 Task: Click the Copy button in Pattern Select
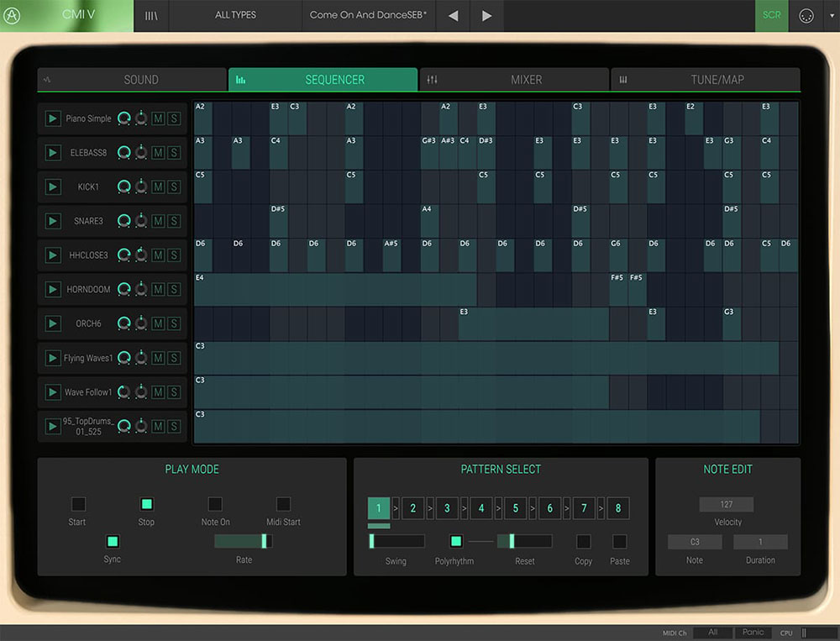(x=583, y=542)
